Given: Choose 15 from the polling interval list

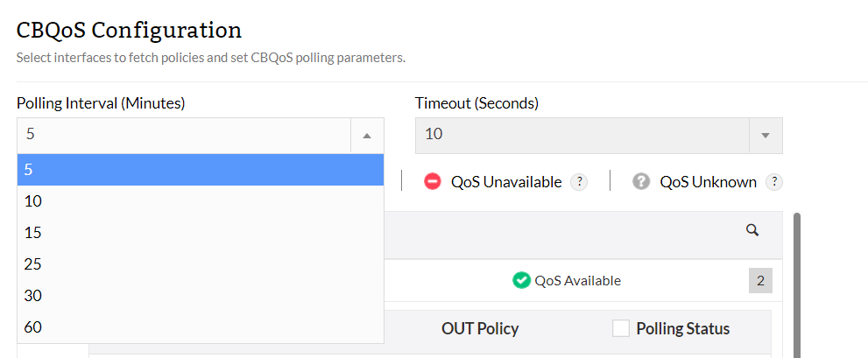Looking at the screenshot, I should (201, 233).
